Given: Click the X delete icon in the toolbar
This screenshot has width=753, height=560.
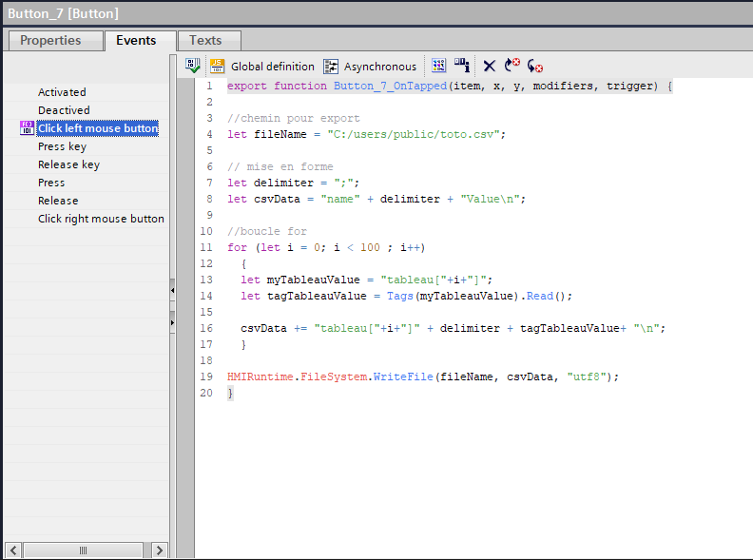Looking at the screenshot, I should pyautogui.click(x=490, y=67).
